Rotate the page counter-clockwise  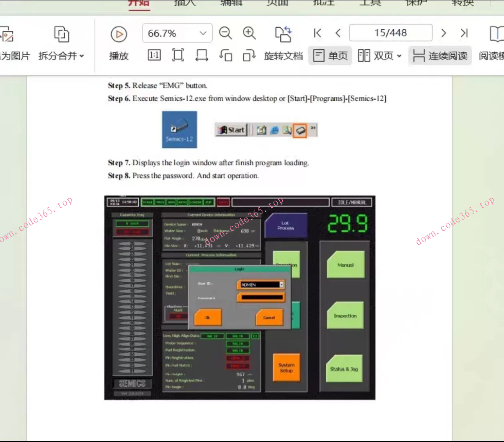click(x=226, y=55)
